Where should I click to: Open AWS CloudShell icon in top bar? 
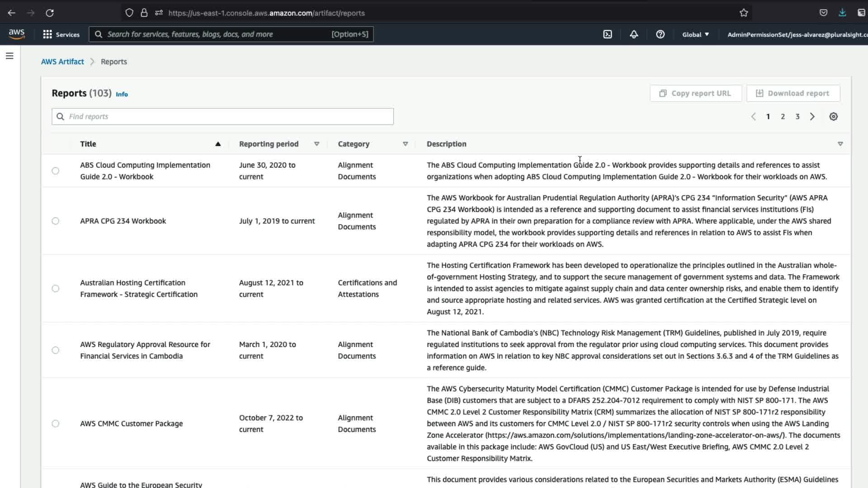pyautogui.click(x=608, y=34)
